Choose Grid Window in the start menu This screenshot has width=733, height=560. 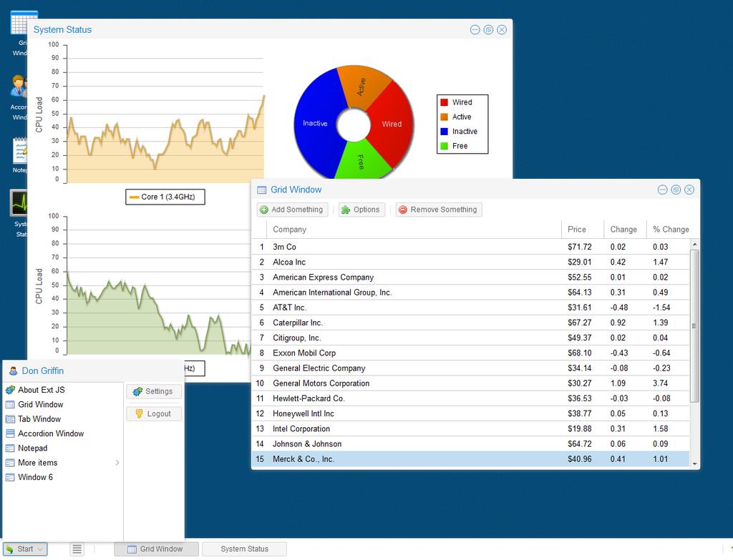coord(63,405)
